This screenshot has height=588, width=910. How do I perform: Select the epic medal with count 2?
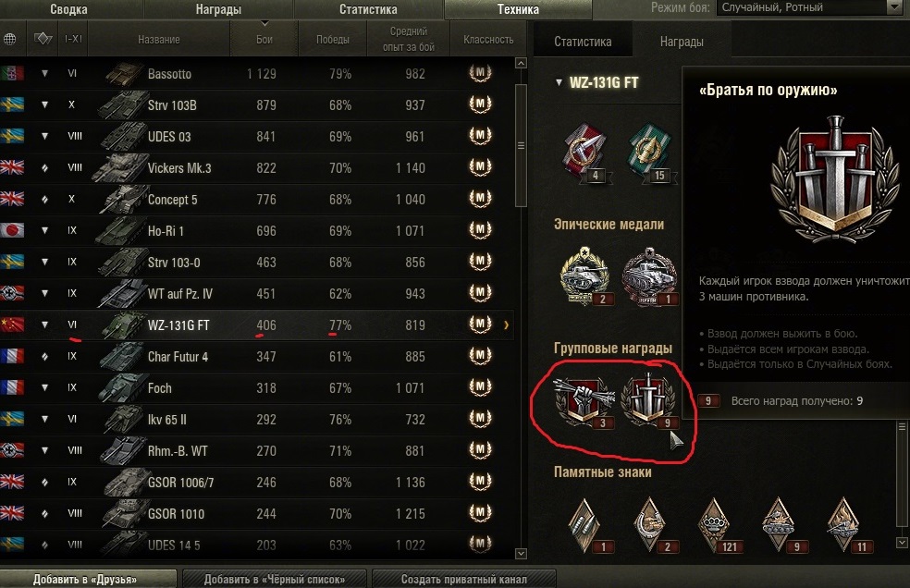coord(585,276)
